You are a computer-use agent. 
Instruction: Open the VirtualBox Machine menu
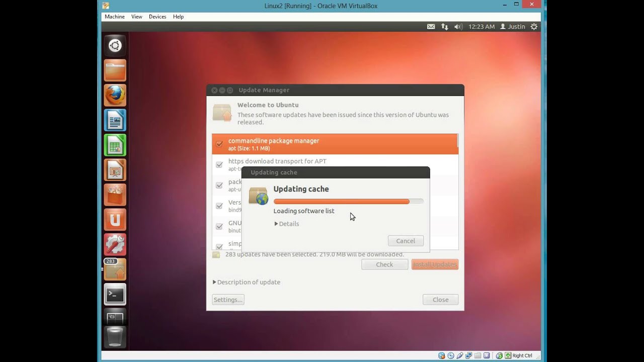coord(115,17)
